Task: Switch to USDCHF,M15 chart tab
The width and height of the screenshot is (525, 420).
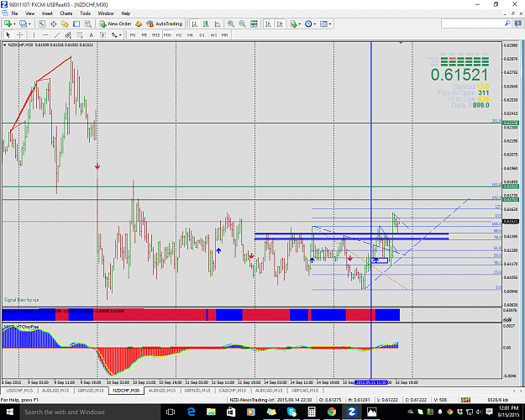Action: click(20, 391)
